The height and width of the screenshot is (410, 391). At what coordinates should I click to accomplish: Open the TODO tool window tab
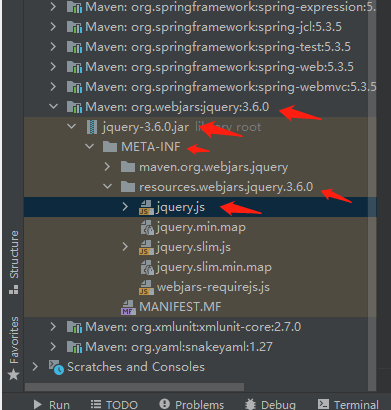114,405
